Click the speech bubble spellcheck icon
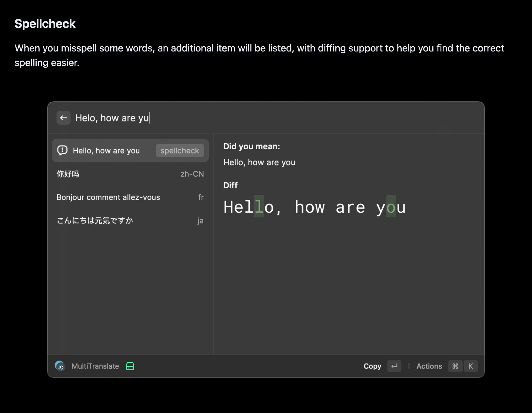 coord(62,150)
